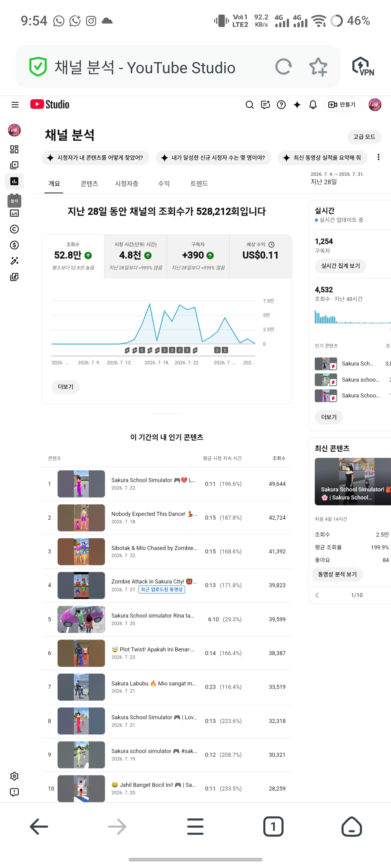
Task: Open browser VPN icon
Action: click(x=363, y=66)
